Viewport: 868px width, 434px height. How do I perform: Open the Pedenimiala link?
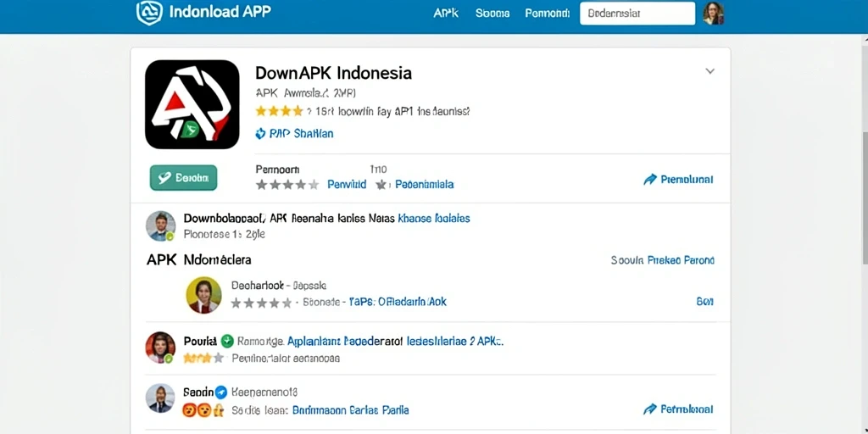[425, 184]
